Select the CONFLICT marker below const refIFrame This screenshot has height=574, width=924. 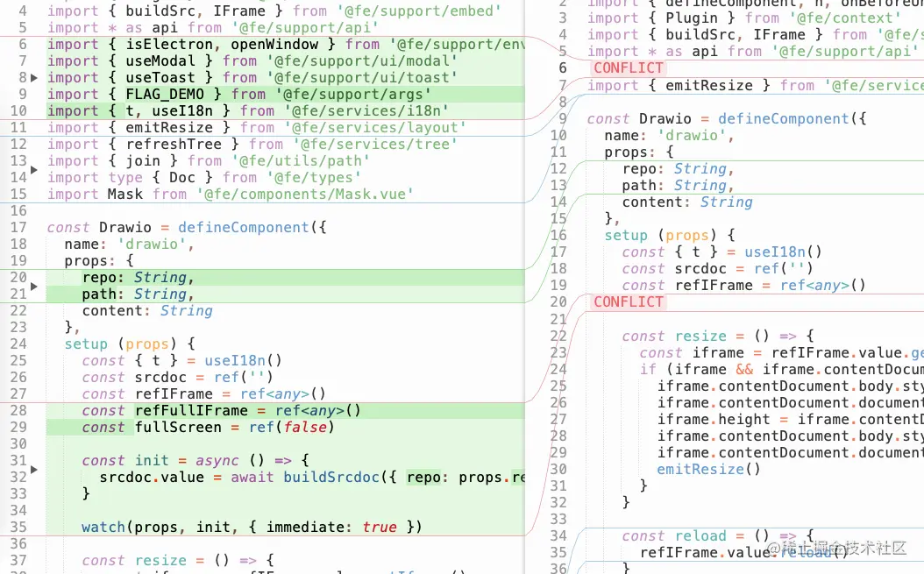(629, 302)
